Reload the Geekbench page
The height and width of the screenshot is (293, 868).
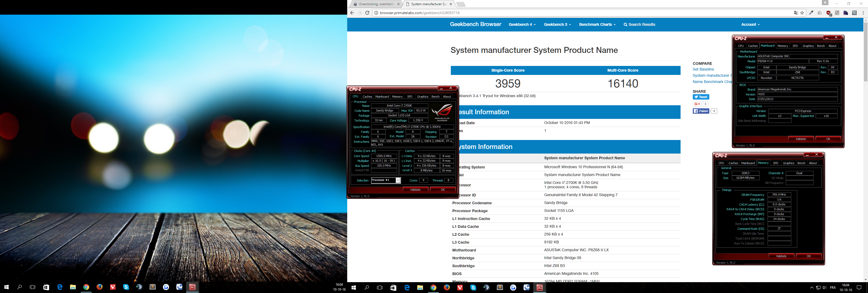[367, 13]
